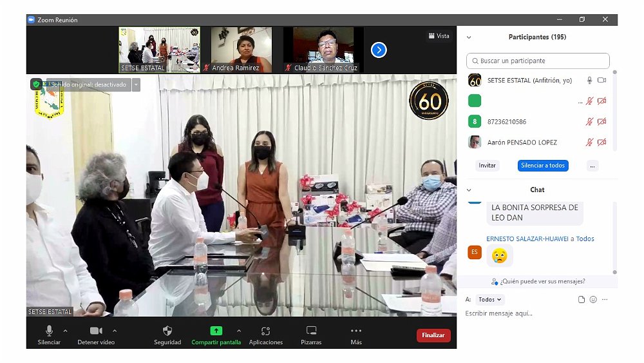Image resolution: width=644 pixels, height=363 pixels.
Task: Toggle Silenciar microphone in bottom toolbar
Action: [x=49, y=331]
